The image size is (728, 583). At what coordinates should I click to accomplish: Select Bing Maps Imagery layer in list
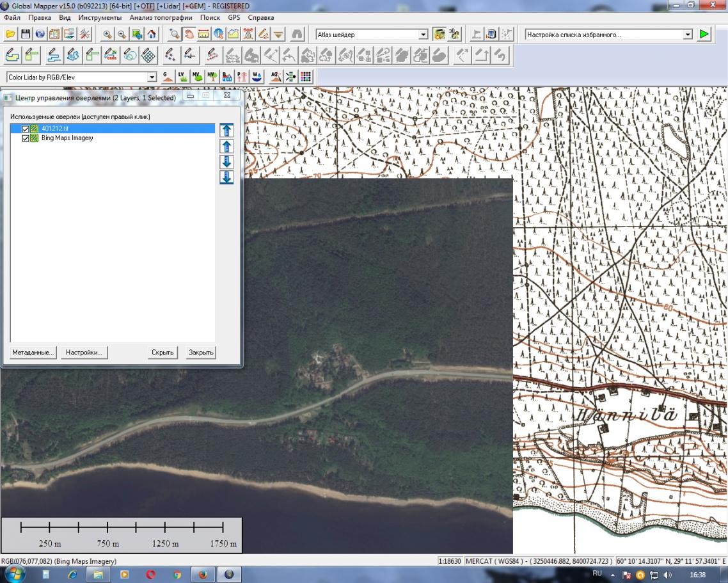tap(67, 138)
